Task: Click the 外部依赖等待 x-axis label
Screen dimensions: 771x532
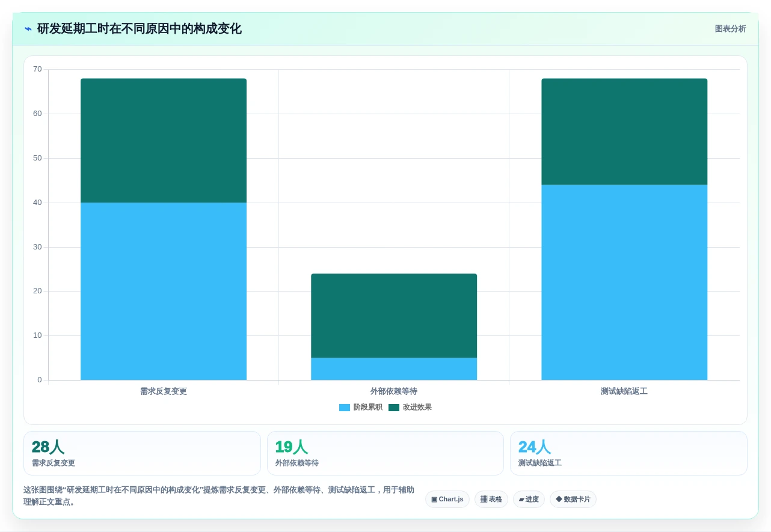Action: click(x=394, y=391)
